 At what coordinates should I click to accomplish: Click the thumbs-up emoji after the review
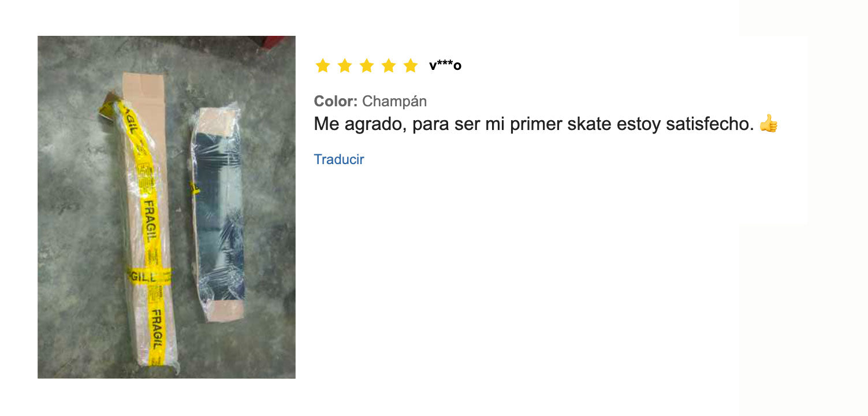(769, 123)
